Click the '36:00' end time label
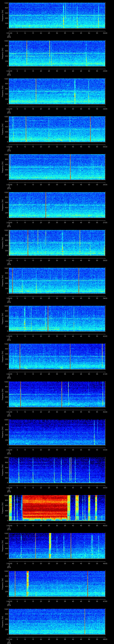The image size is (114, 644). (x=105, y=184)
